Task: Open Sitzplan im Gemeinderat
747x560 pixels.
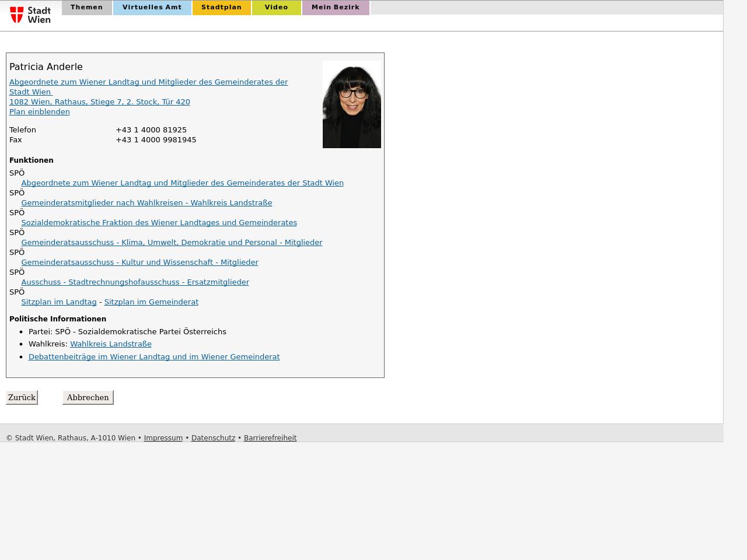Action: click(151, 302)
